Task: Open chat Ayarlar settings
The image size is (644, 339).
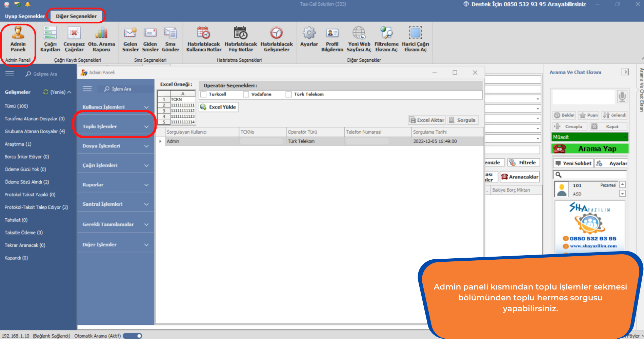Action: [611, 163]
